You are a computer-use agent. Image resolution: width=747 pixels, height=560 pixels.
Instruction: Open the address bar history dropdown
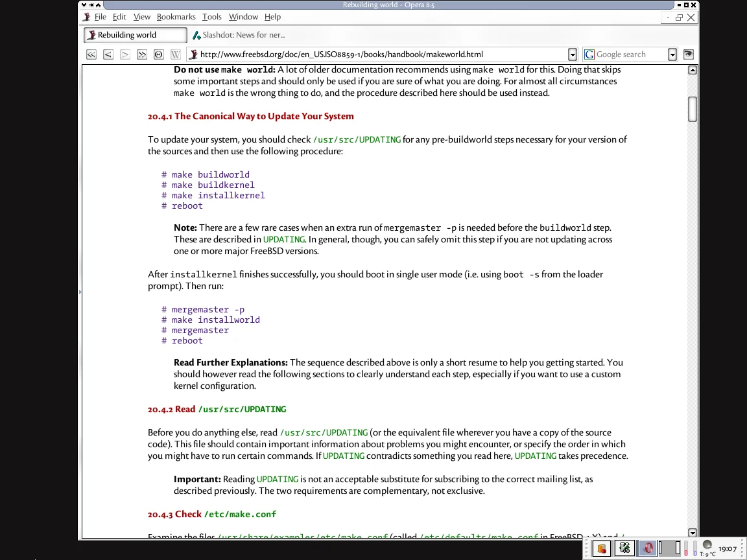pos(573,54)
